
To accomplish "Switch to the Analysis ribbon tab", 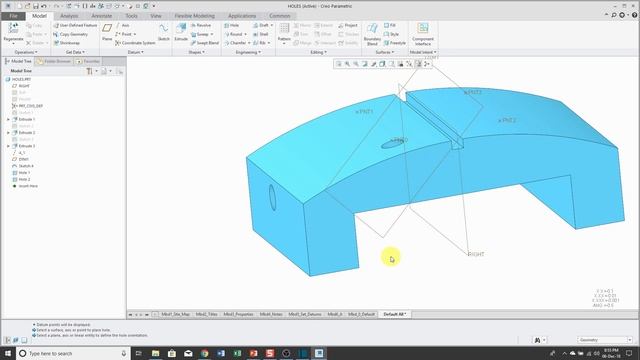I will click(69, 16).
